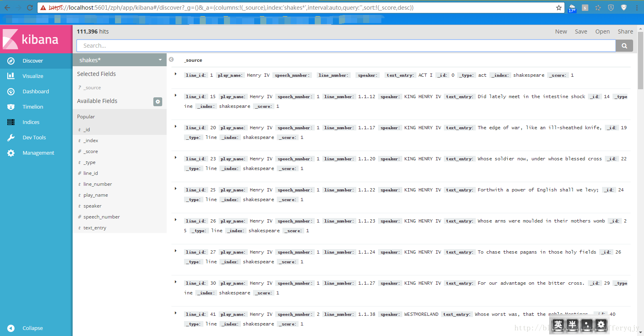Run search with magnifier button
644x336 pixels.
coord(624,46)
